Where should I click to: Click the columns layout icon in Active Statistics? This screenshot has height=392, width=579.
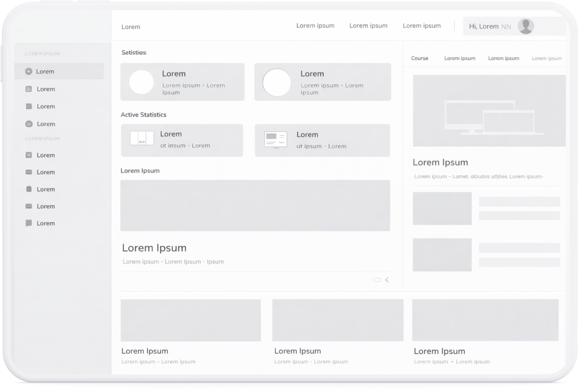pyautogui.click(x=142, y=138)
